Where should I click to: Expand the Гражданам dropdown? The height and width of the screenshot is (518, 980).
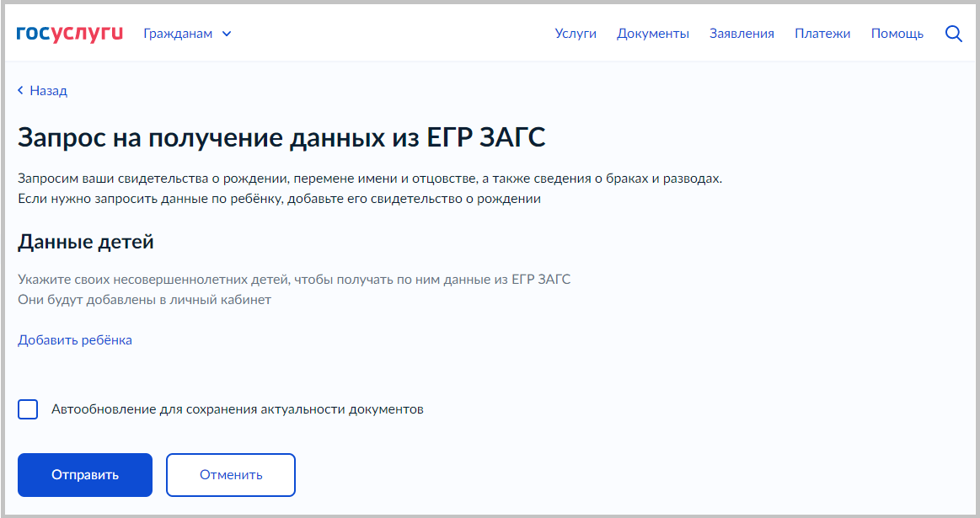pos(187,34)
